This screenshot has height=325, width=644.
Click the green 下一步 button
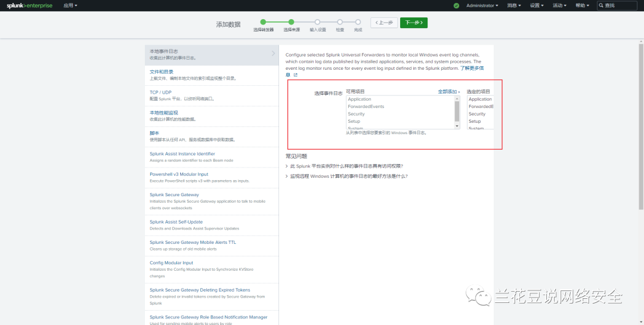(414, 23)
